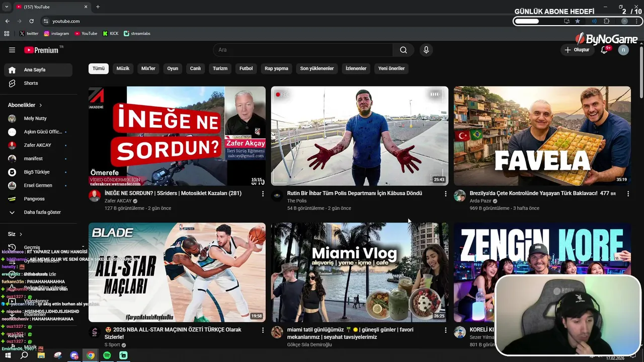Select the Tümü filter chip
644x362 pixels.
99,68
